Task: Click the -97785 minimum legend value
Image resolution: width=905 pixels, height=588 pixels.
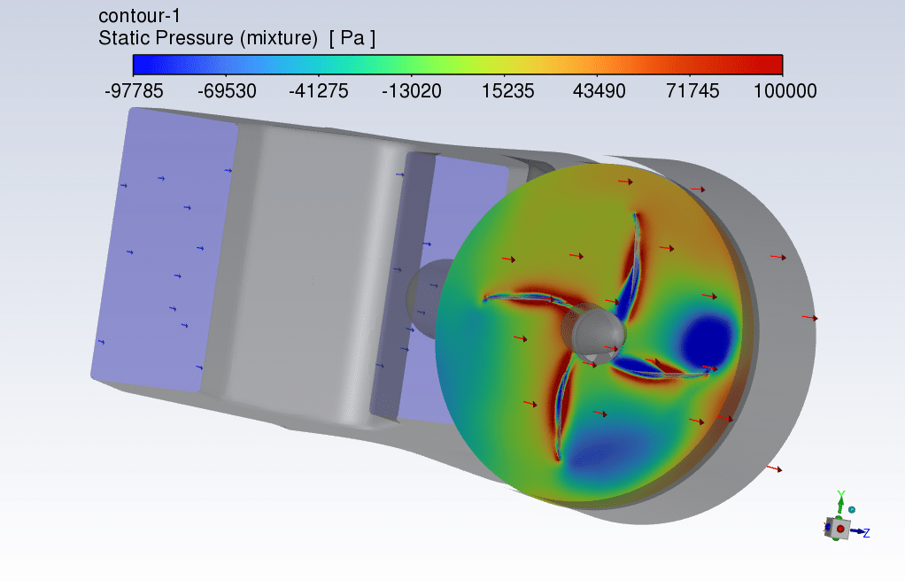Action: [134, 91]
